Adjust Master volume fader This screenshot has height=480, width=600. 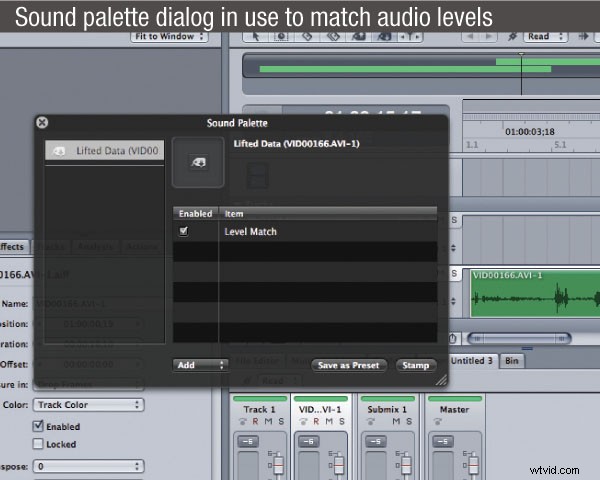[474, 465]
